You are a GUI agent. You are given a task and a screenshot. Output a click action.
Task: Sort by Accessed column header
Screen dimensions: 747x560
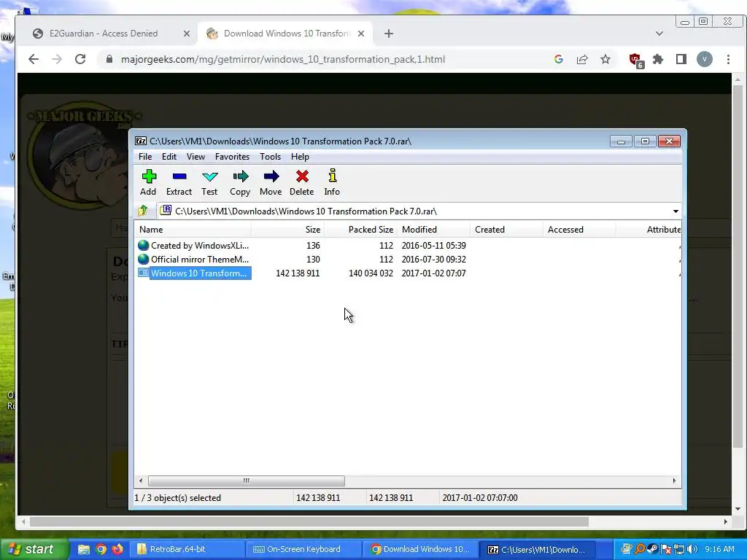(x=579, y=230)
